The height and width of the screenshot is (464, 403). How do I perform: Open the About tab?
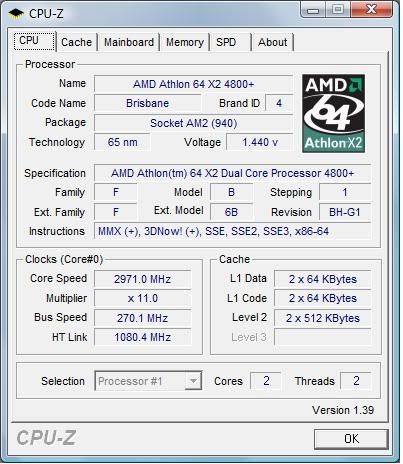click(272, 42)
